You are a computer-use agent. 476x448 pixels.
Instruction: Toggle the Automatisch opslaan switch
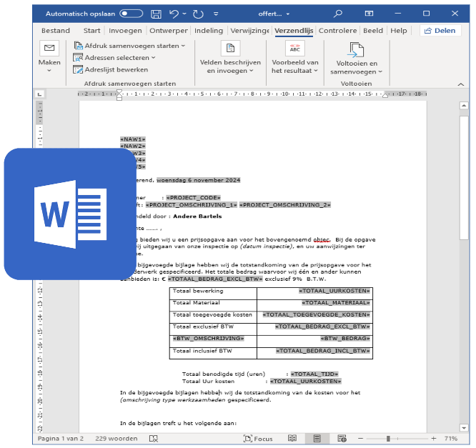[131, 14]
